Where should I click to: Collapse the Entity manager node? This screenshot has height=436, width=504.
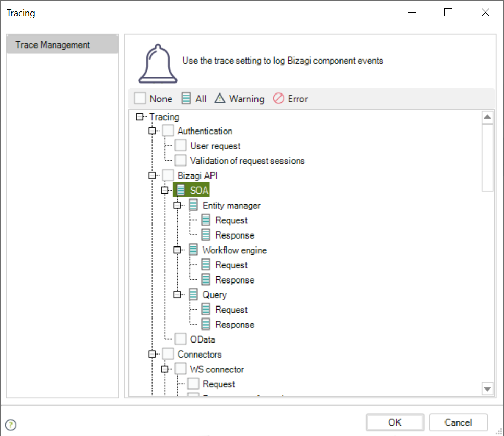point(177,205)
